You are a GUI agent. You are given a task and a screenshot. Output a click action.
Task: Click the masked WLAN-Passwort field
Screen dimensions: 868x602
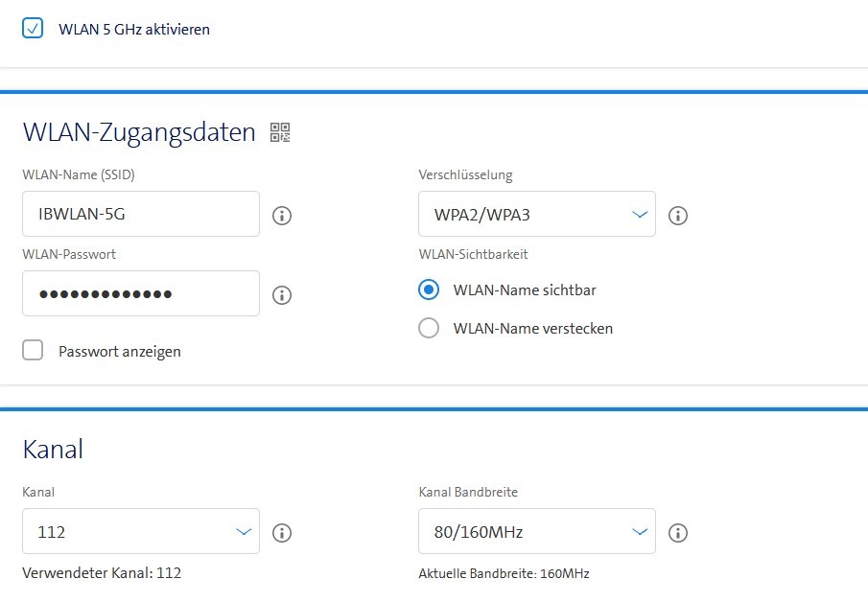pos(140,294)
